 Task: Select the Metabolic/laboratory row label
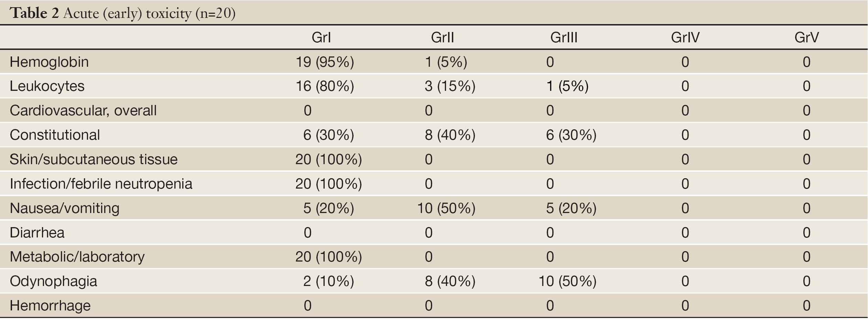[x=77, y=257]
